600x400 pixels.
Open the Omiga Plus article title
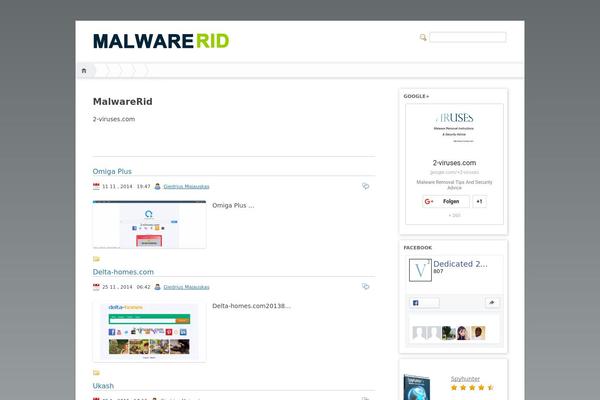(x=112, y=171)
